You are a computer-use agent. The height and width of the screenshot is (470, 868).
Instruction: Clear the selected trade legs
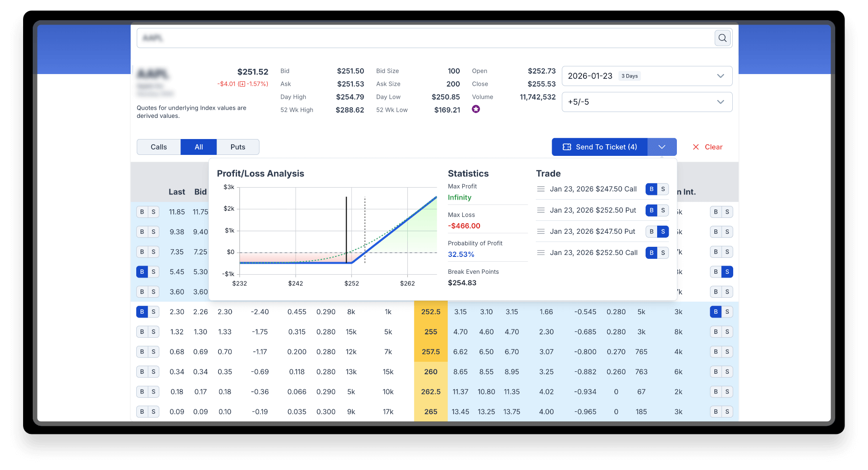pyautogui.click(x=707, y=147)
